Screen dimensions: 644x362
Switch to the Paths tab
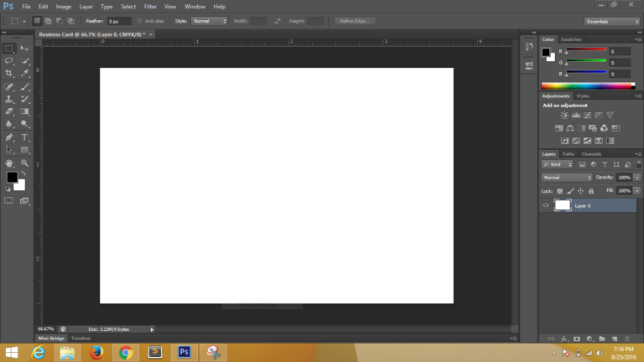point(568,154)
